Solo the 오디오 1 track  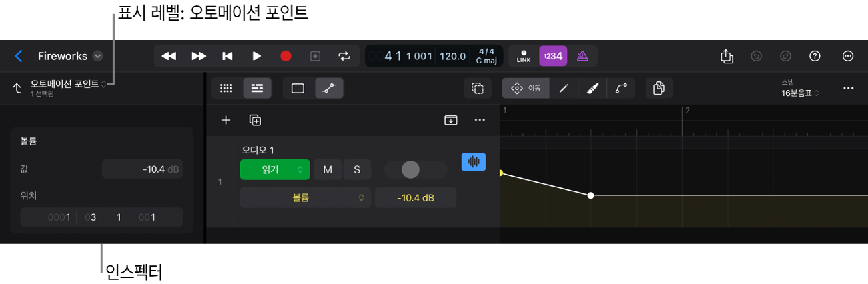click(x=357, y=170)
